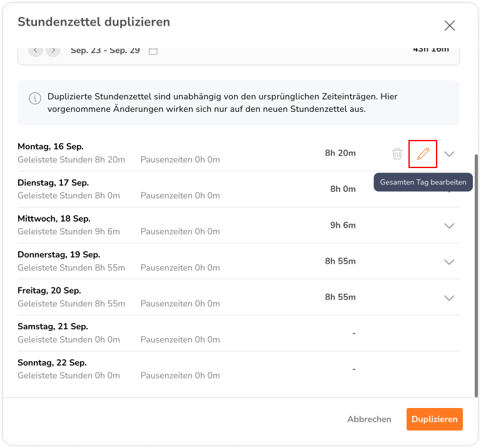The height and width of the screenshot is (448, 481).
Task: Delete Montag entry with the trash icon
Action: 397,154
